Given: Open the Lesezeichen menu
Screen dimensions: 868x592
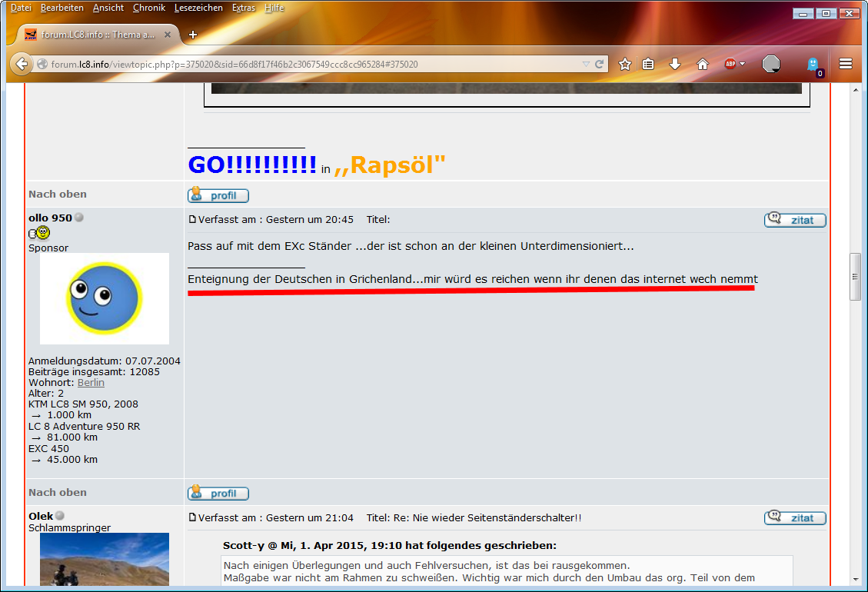Looking at the screenshot, I should click(x=198, y=8).
